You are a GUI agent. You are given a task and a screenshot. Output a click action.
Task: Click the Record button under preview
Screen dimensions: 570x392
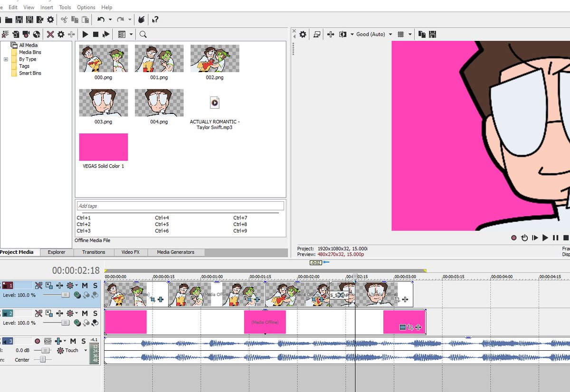point(513,238)
